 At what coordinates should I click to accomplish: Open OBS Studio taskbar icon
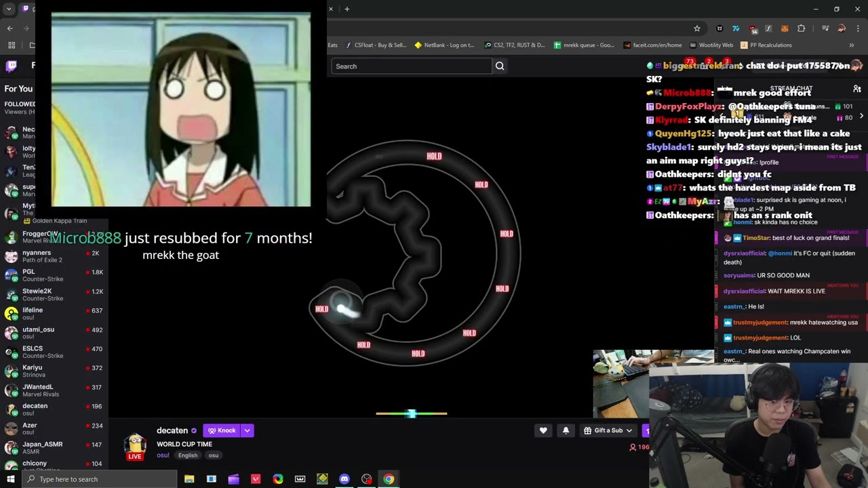pos(367,479)
